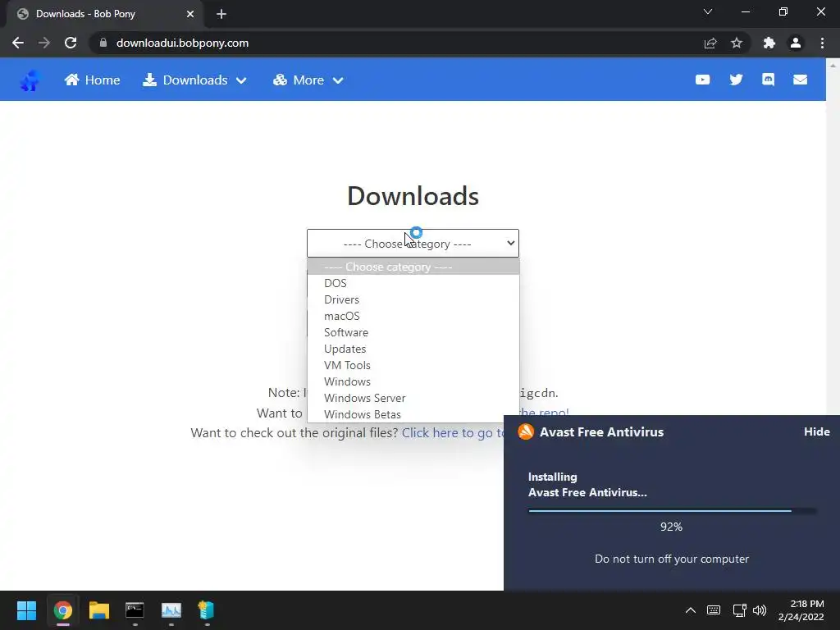This screenshot has height=630, width=840.
Task: Open the Extensions puzzle icon
Action: pyautogui.click(x=769, y=43)
